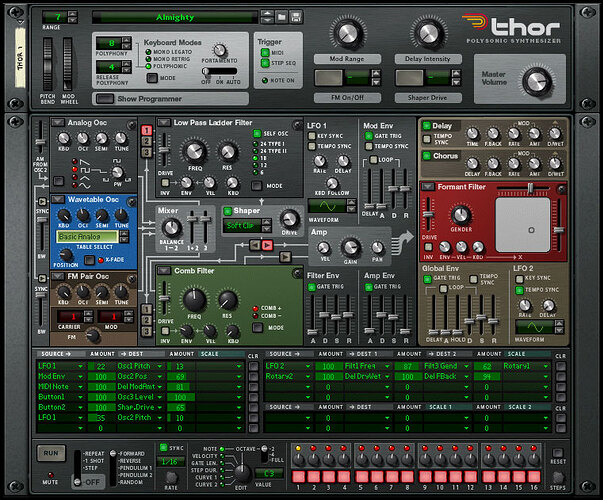Image resolution: width=603 pixels, height=500 pixels.
Task: Expand the Analog Osc selector arrow
Action: coord(58,122)
